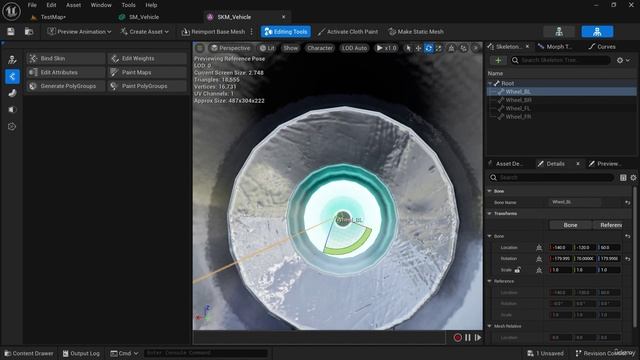This screenshot has width=640, height=360.
Task: Choose the select mode cursor icon in the viewport
Action: (x=408, y=48)
